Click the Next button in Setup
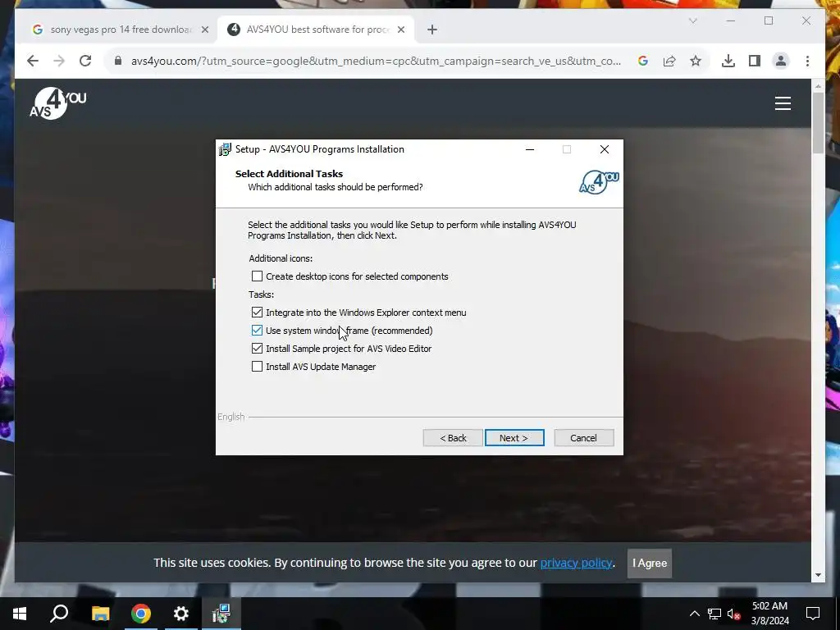The height and width of the screenshot is (630, 840). pyautogui.click(x=514, y=438)
